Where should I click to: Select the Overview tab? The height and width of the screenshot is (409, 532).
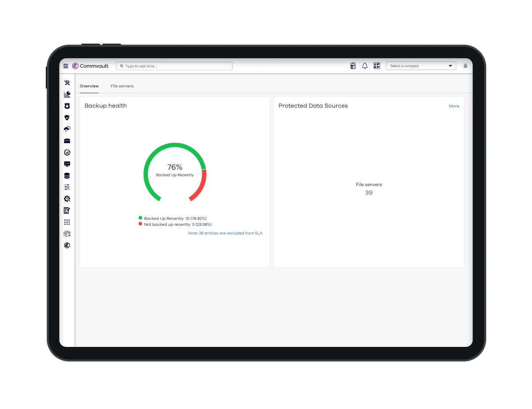pos(89,86)
